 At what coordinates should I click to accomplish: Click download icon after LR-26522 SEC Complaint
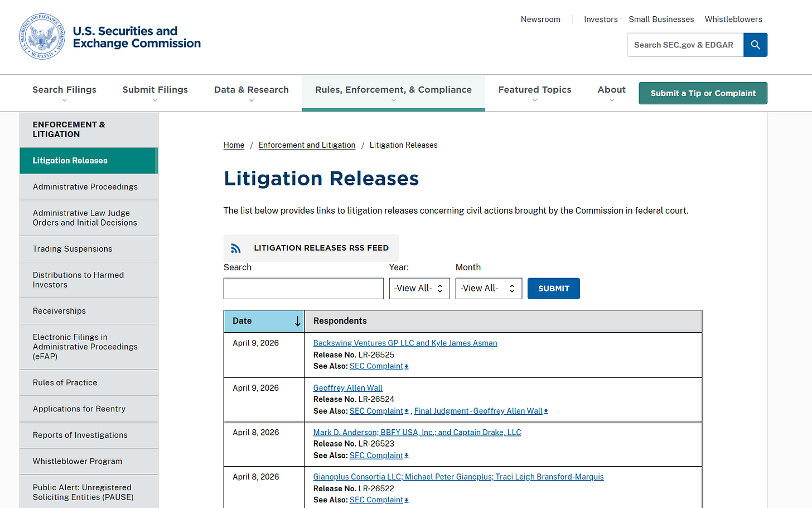tap(407, 500)
